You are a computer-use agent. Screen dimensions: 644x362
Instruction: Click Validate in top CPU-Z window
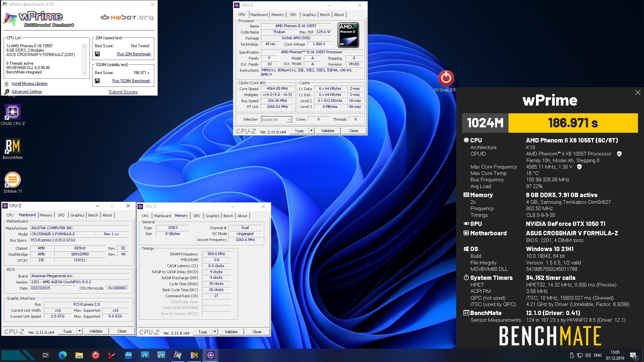(328, 131)
